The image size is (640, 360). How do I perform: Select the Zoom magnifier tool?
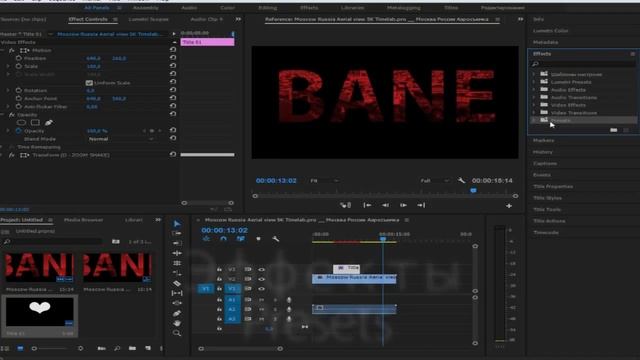177,333
